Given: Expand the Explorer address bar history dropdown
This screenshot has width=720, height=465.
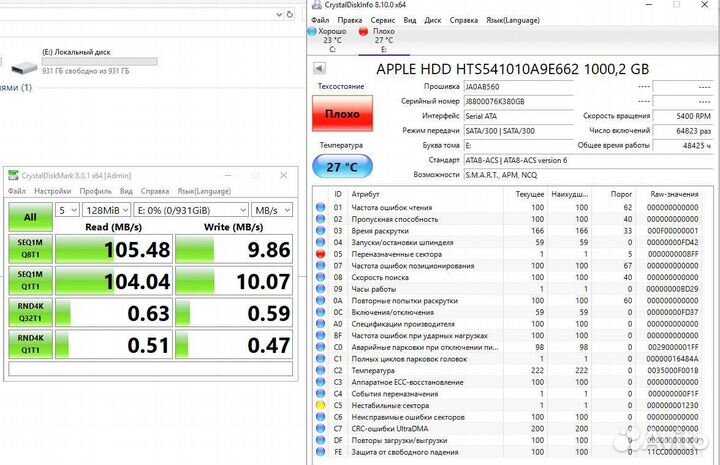Looking at the screenshot, I should 279,14.
